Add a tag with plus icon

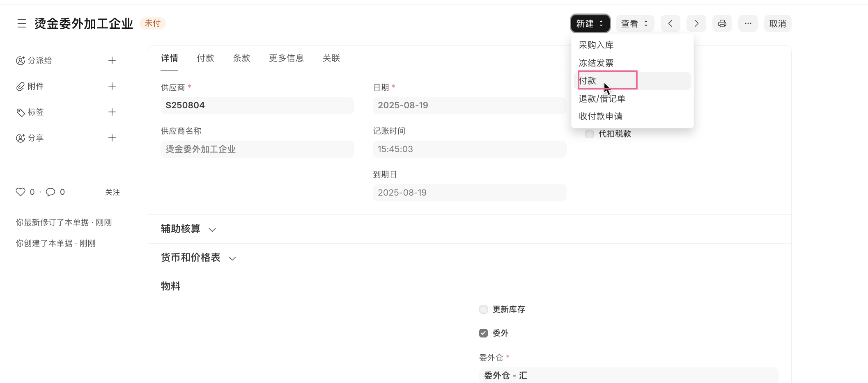click(x=112, y=112)
